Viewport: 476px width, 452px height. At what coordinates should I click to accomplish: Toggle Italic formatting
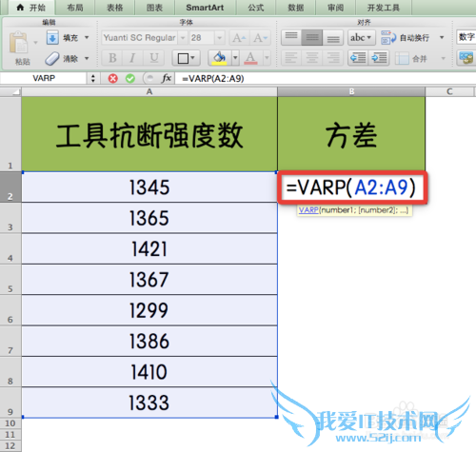coord(132,58)
